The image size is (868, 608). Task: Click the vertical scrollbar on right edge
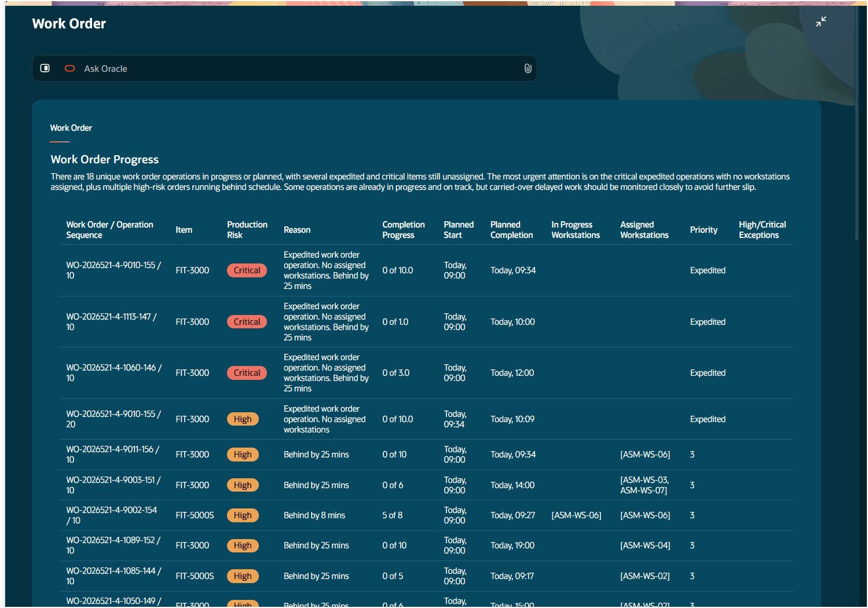[857, 122]
